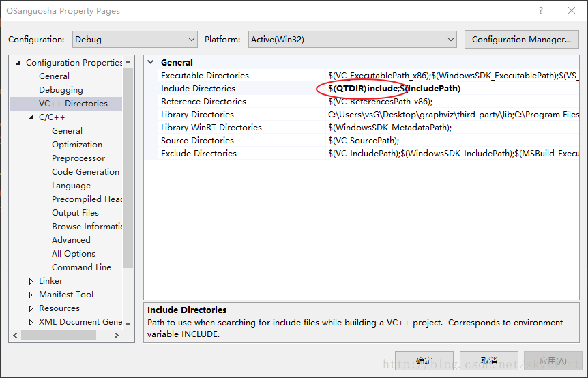588x378 pixels.
Task: Select the Precompiled Headers tree item
Action: click(x=87, y=199)
